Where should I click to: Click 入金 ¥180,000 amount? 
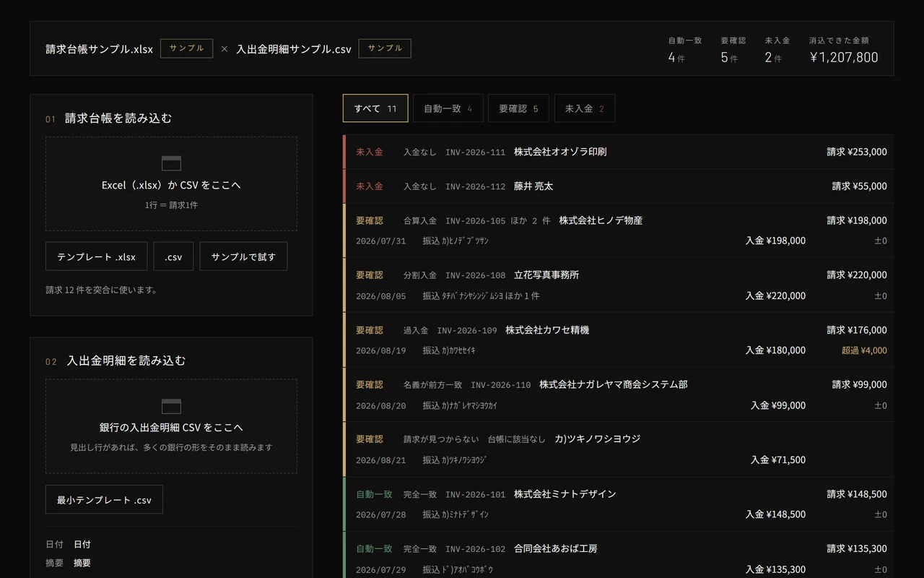(x=775, y=350)
